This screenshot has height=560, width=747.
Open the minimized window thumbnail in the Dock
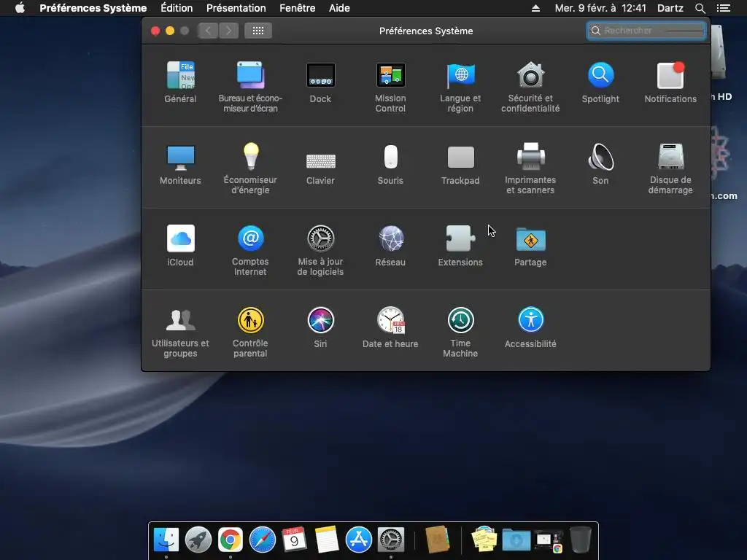(x=549, y=541)
